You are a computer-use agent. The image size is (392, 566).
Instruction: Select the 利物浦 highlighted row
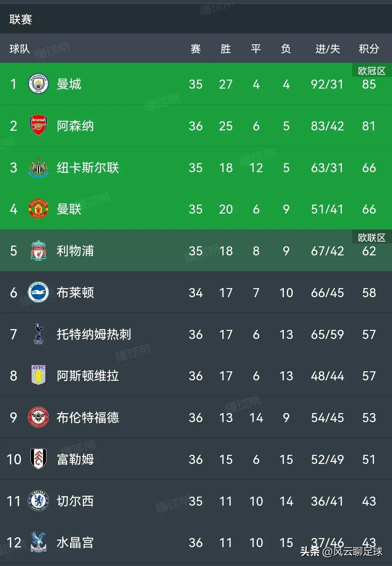point(196,251)
